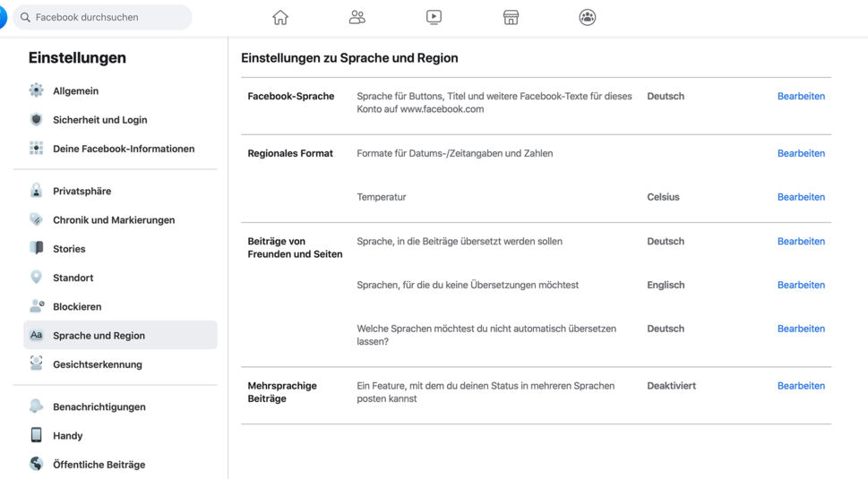Open the Watch video icon
The height and width of the screenshot is (479, 868).
point(434,18)
